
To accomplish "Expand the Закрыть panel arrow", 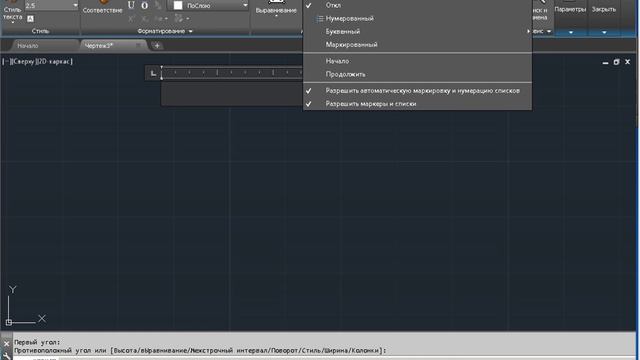I will [604, 32].
